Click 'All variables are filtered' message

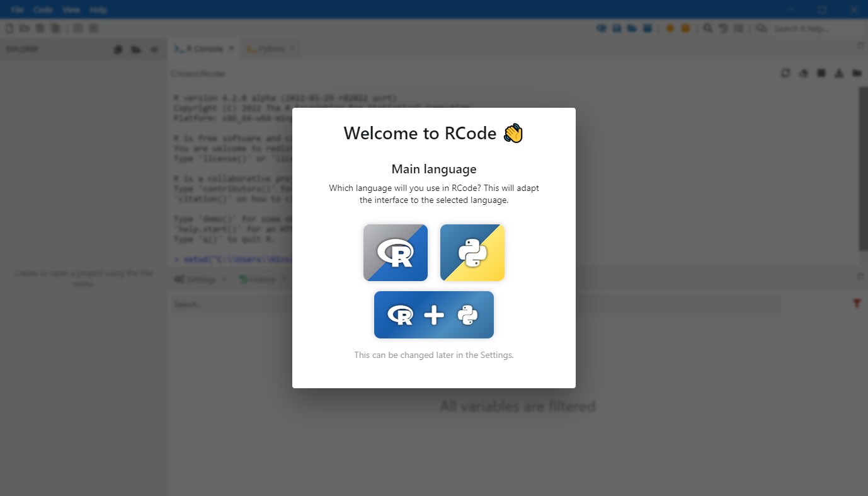pos(517,407)
